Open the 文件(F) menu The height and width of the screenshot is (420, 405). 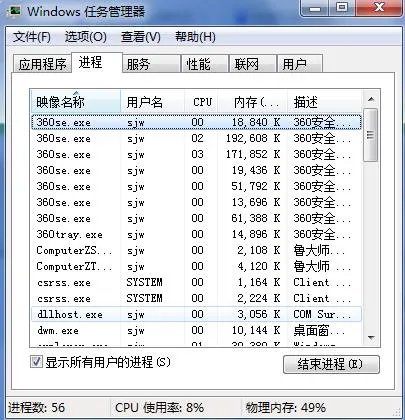tap(32, 37)
